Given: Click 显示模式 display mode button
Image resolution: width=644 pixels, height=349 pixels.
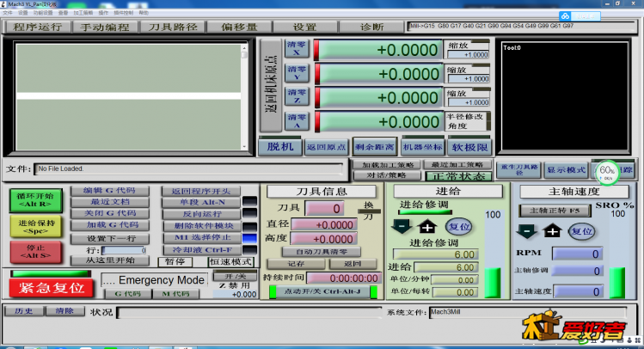Looking at the screenshot, I should [x=566, y=169].
